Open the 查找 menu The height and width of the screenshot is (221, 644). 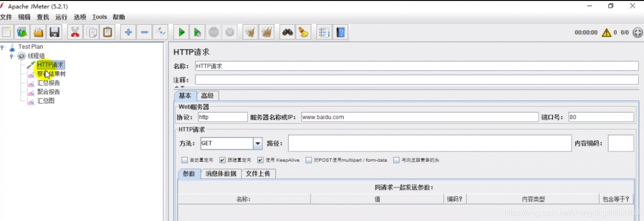click(43, 17)
